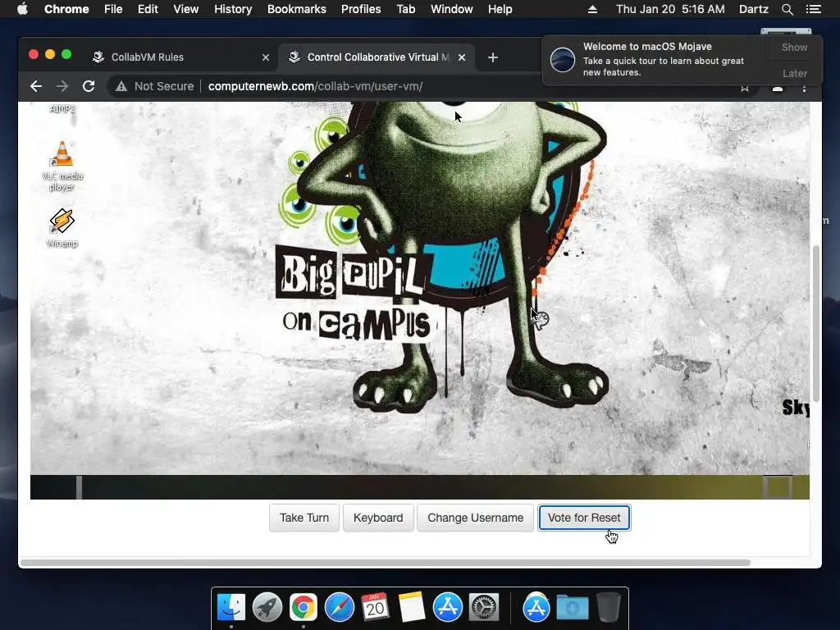This screenshot has width=840, height=630.
Task: Click Vote for Reset button
Action: click(x=584, y=518)
